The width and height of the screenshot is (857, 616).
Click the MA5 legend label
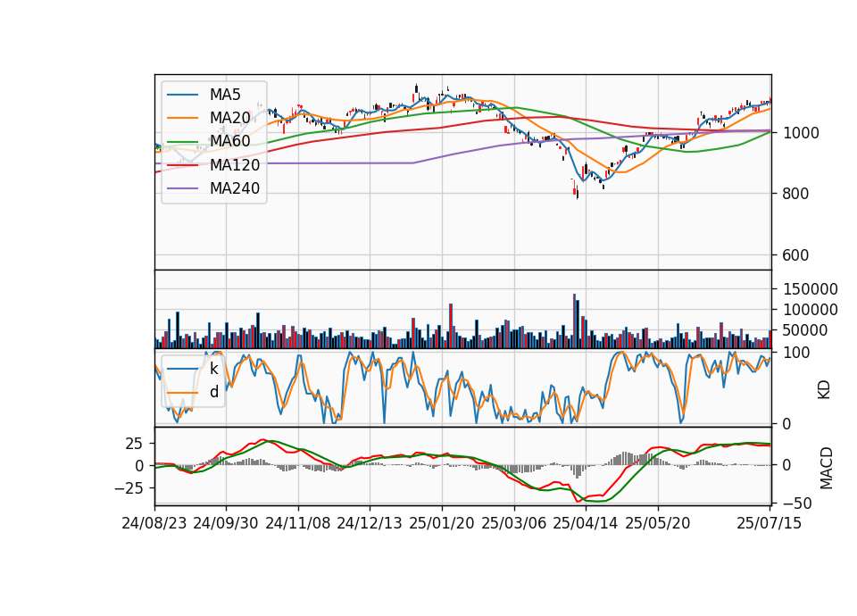click(225, 95)
